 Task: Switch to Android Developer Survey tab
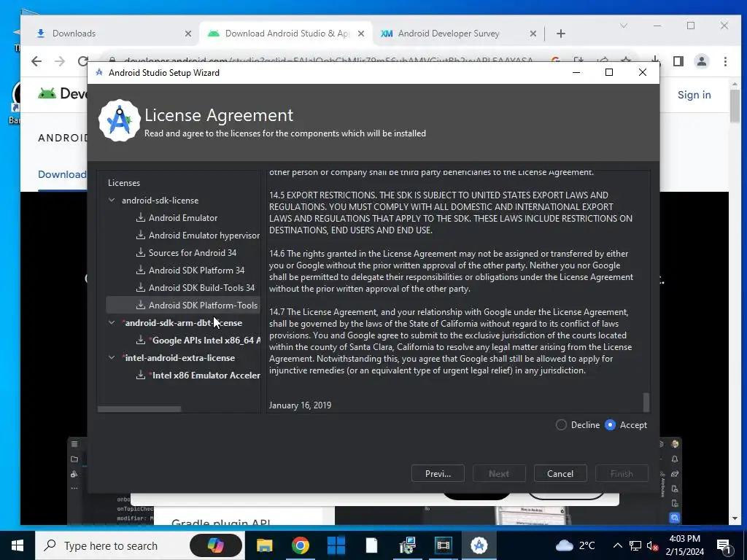pos(448,34)
